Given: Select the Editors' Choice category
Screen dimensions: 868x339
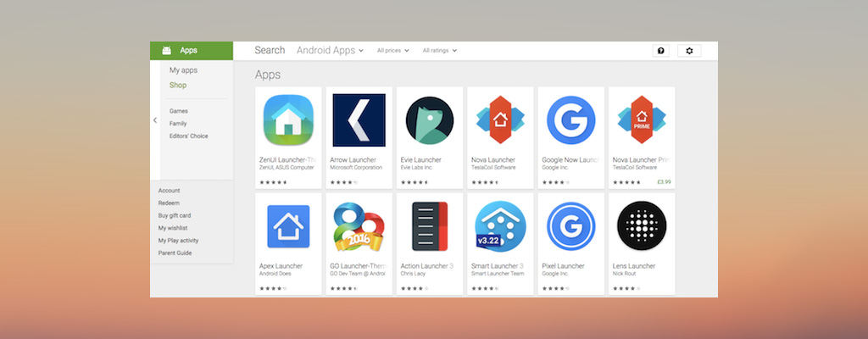Looking at the screenshot, I should click(188, 136).
